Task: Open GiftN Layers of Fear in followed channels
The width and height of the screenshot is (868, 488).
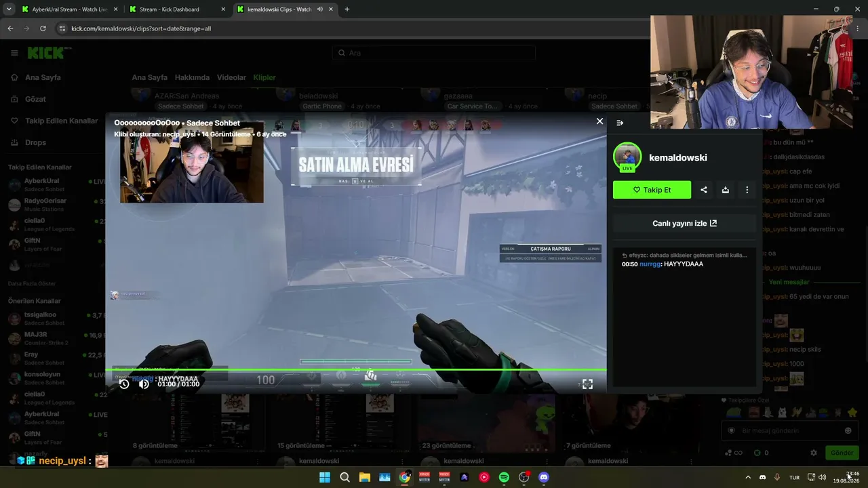Action: click(x=57, y=244)
